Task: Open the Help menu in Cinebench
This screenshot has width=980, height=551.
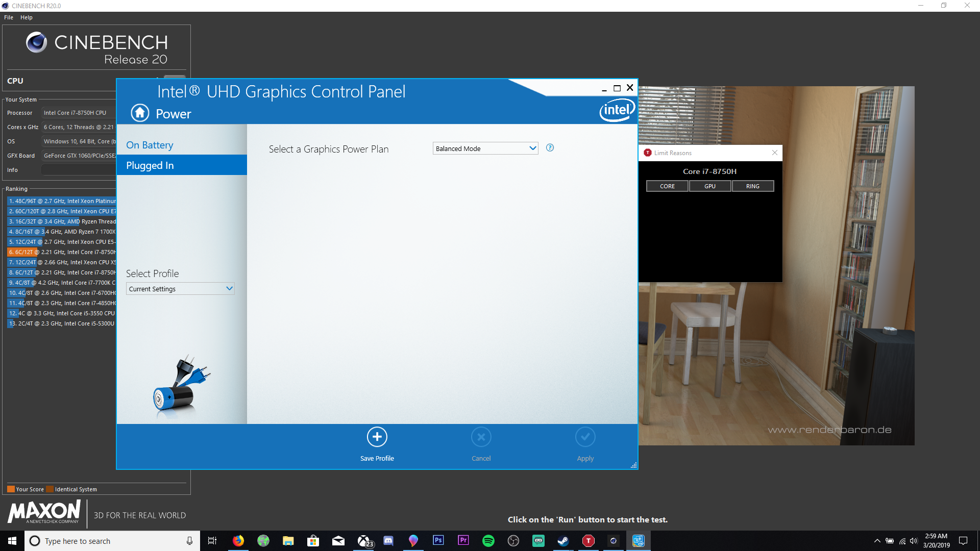Action: pyautogui.click(x=27, y=17)
